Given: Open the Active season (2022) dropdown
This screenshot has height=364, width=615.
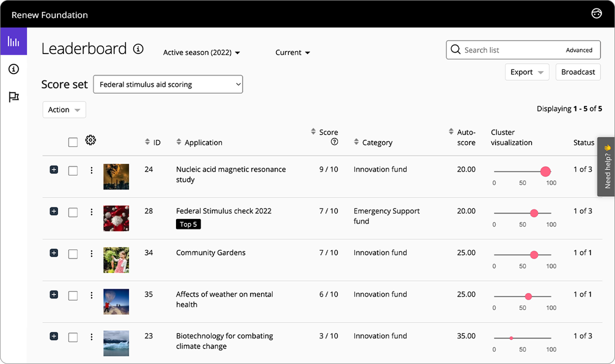Looking at the screenshot, I should point(201,52).
